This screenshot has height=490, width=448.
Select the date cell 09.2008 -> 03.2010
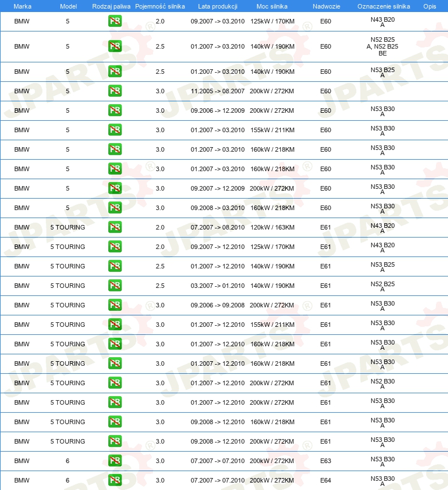218,208
